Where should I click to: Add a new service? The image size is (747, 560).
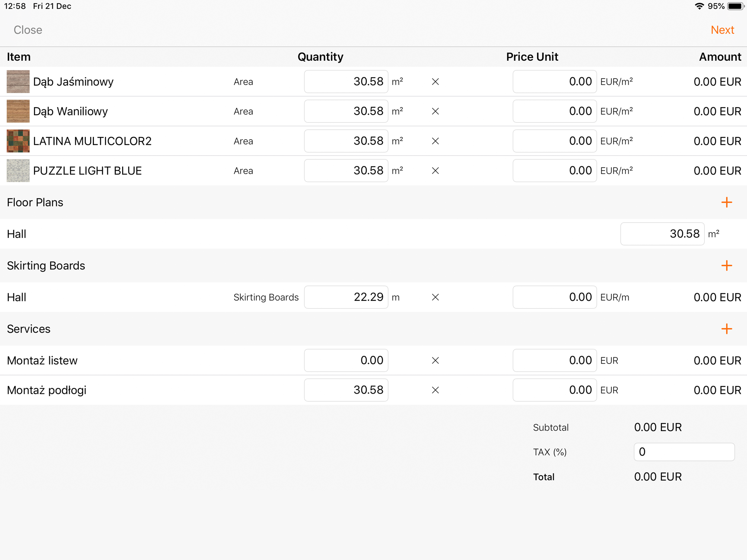pyautogui.click(x=726, y=329)
